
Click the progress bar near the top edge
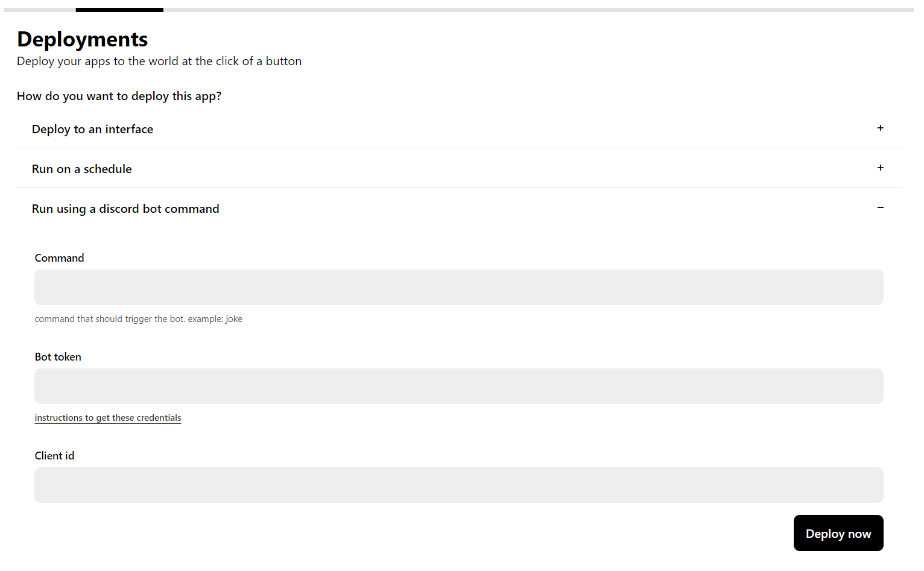422,8
